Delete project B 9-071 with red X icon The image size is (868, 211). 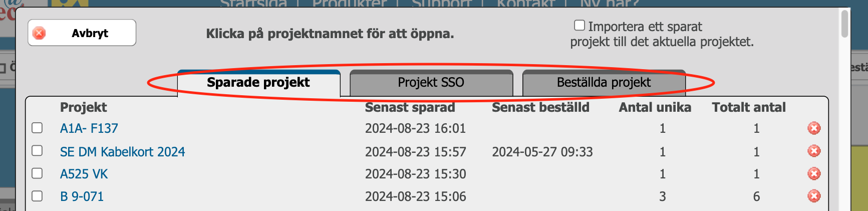pos(814,195)
